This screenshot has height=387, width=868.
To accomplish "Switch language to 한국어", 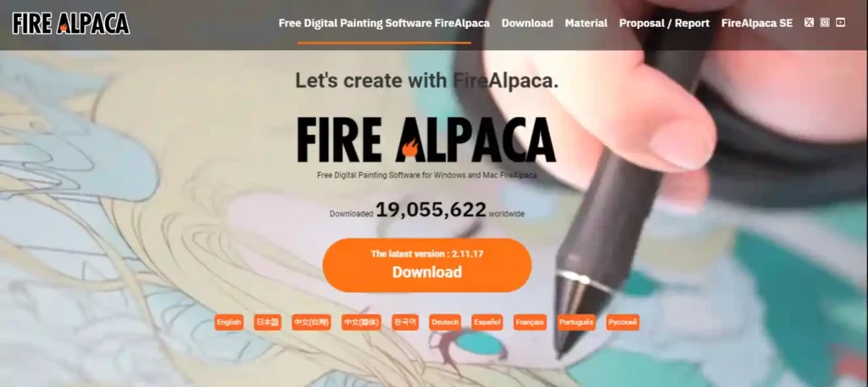I will pos(404,322).
